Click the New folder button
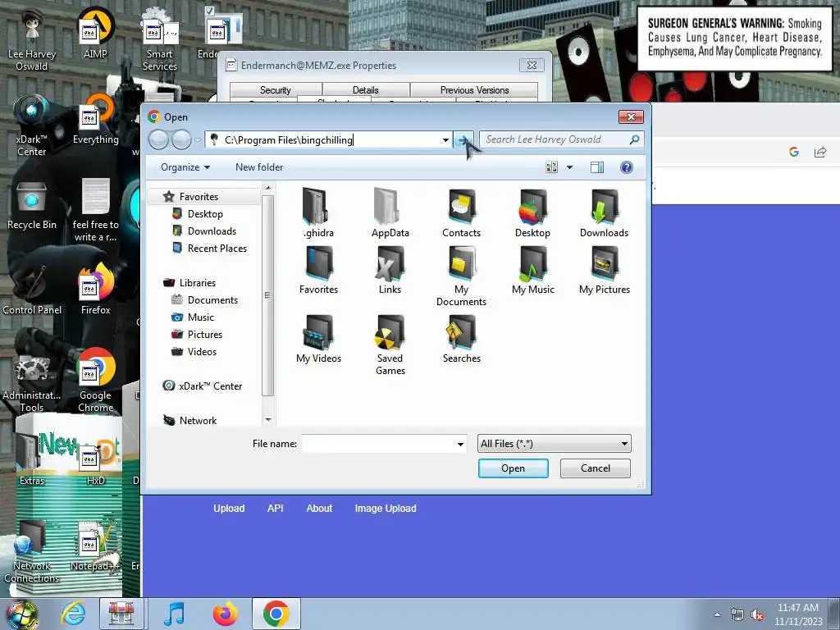Viewport: 840px width, 630px height. pyautogui.click(x=259, y=167)
